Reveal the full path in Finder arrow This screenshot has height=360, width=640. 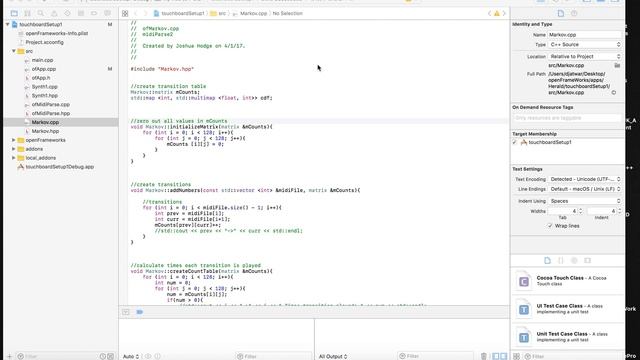point(614,93)
